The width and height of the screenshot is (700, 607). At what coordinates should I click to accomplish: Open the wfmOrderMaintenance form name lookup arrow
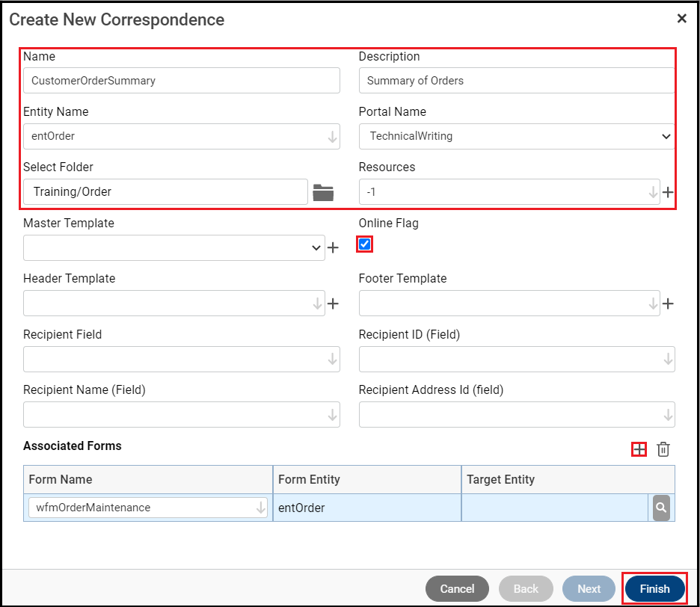point(261,508)
